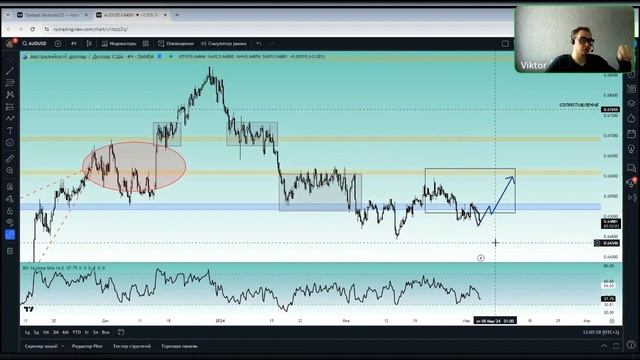Open the user profile avatar menu
This screenshot has width=640, height=360.
(10, 43)
